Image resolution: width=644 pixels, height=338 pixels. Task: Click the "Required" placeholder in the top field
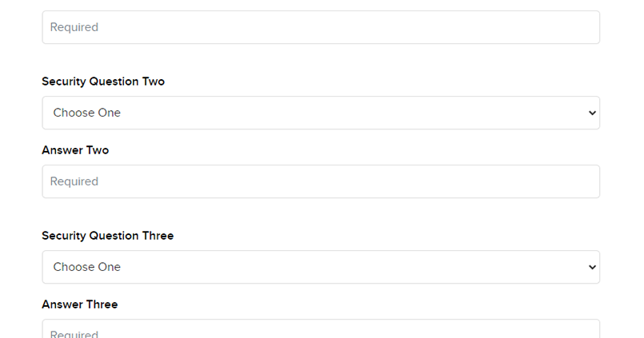tap(74, 27)
